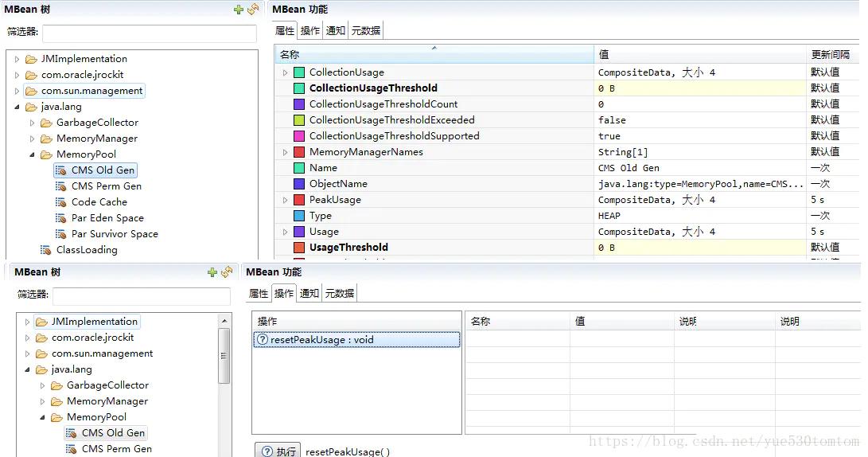This screenshot has height=457, width=868.
Task: Expand the Usage attribute row
Action: click(285, 232)
